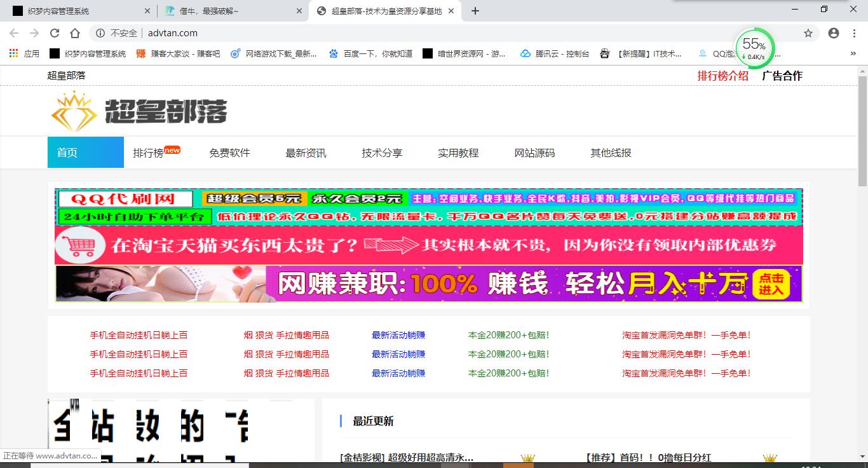Screen dimensions: 868x468
Task: Open 实用教程 menu item
Action: [458, 153]
